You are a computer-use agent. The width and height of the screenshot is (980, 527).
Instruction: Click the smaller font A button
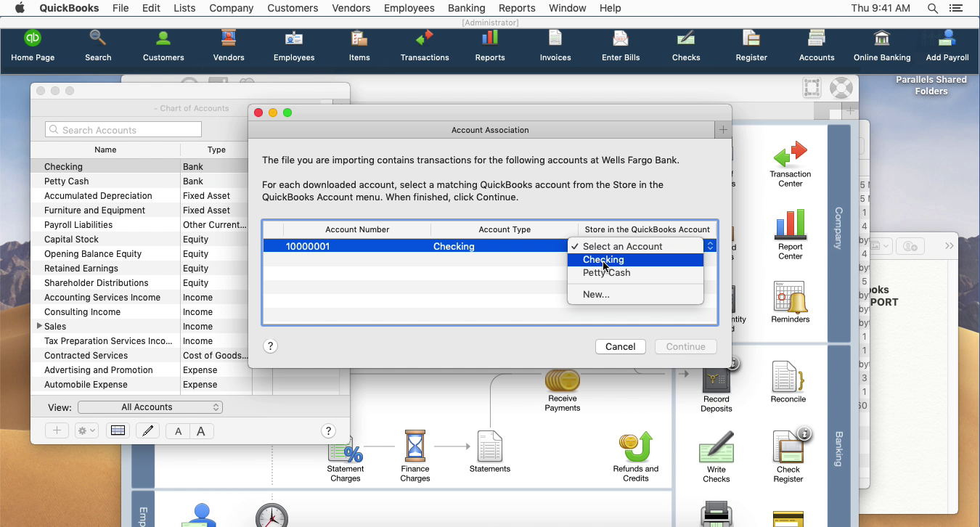[x=178, y=431]
